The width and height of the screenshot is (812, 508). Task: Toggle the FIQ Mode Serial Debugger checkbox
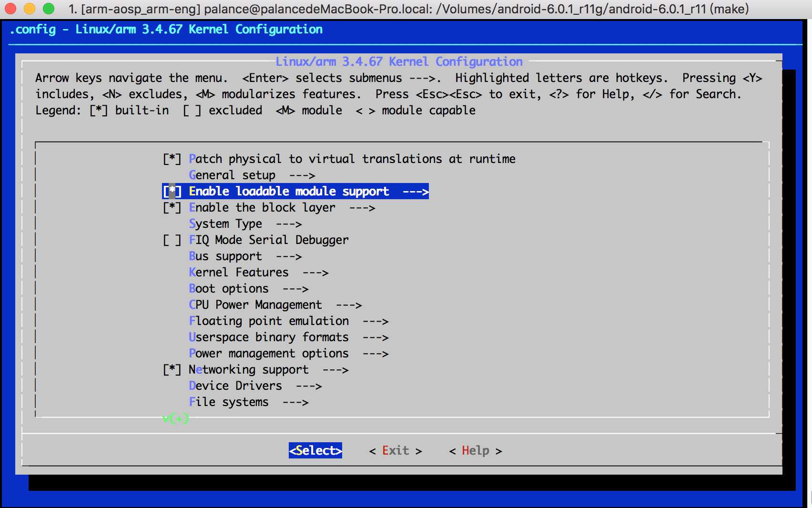click(x=172, y=240)
